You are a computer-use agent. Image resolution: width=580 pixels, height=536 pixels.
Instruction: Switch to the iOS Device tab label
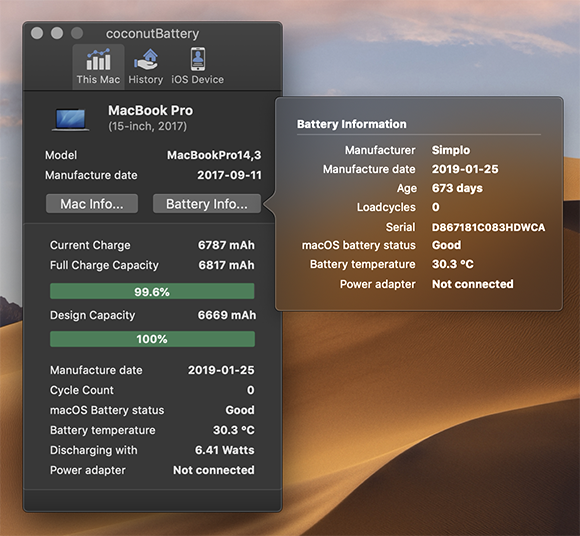tap(198, 80)
